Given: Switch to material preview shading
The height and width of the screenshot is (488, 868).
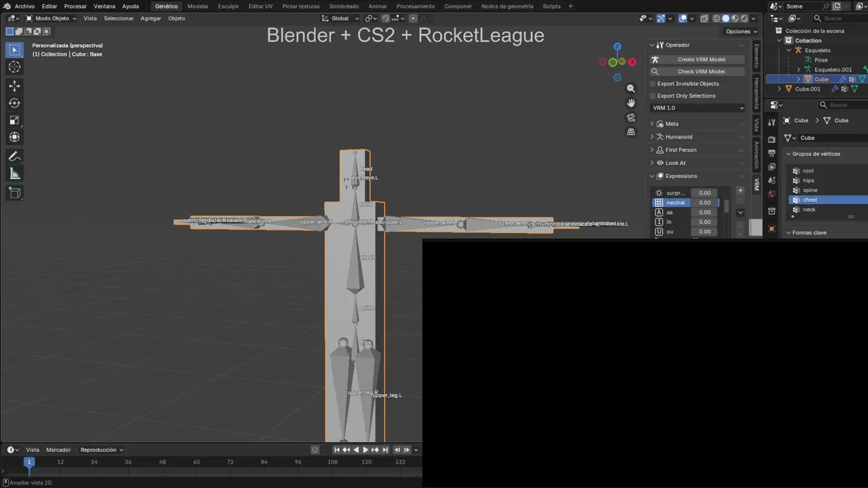Looking at the screenshot, I should click(735, 18).
